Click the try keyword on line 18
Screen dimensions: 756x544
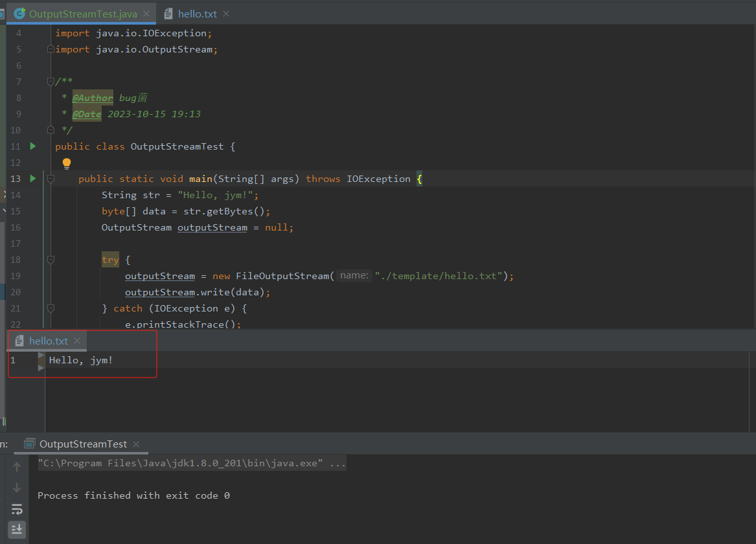tap(110, 260)
